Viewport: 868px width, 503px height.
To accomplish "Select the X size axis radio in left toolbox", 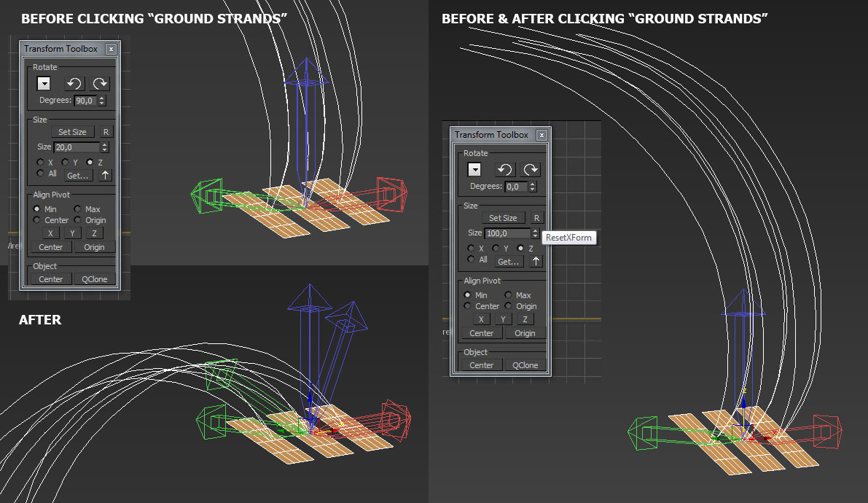I will [41, 163].
